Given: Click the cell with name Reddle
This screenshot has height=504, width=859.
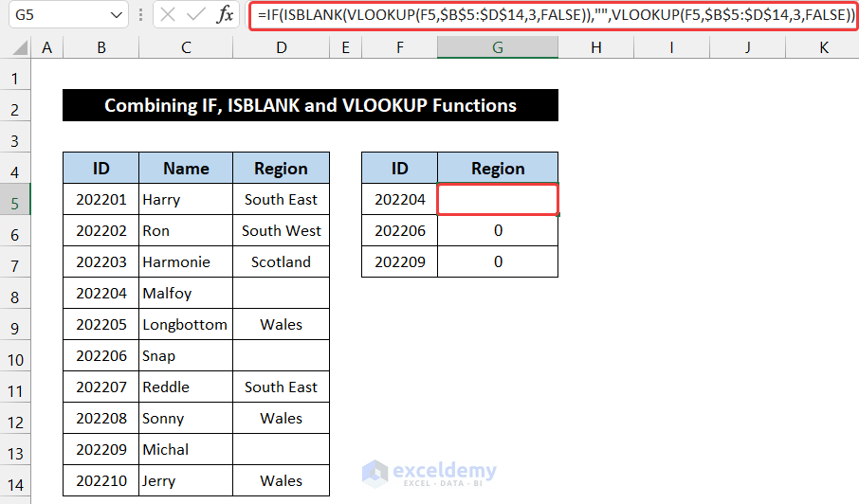Looking at the screenshot, I should [186, 387].
